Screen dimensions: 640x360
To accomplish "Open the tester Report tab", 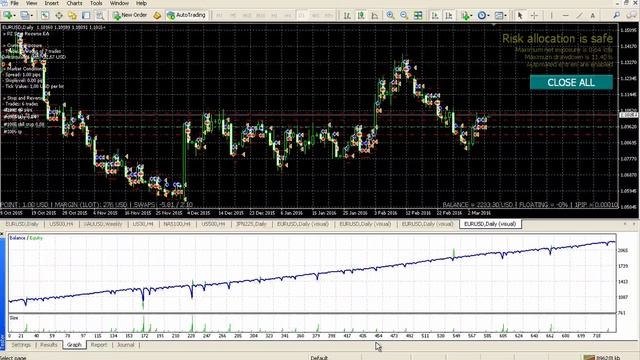I will (99, 345).
